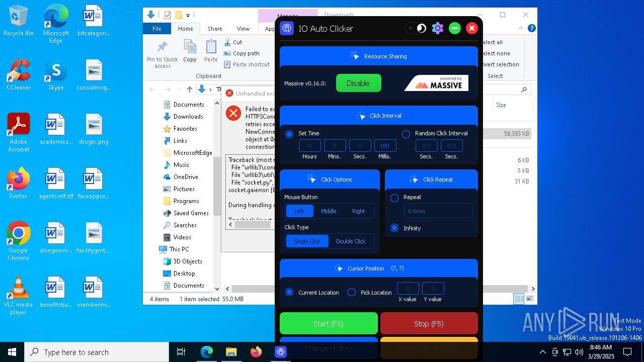Open 3D Objects in navigation pane
This screenshot has height=362, width=644.
[183, 261]
